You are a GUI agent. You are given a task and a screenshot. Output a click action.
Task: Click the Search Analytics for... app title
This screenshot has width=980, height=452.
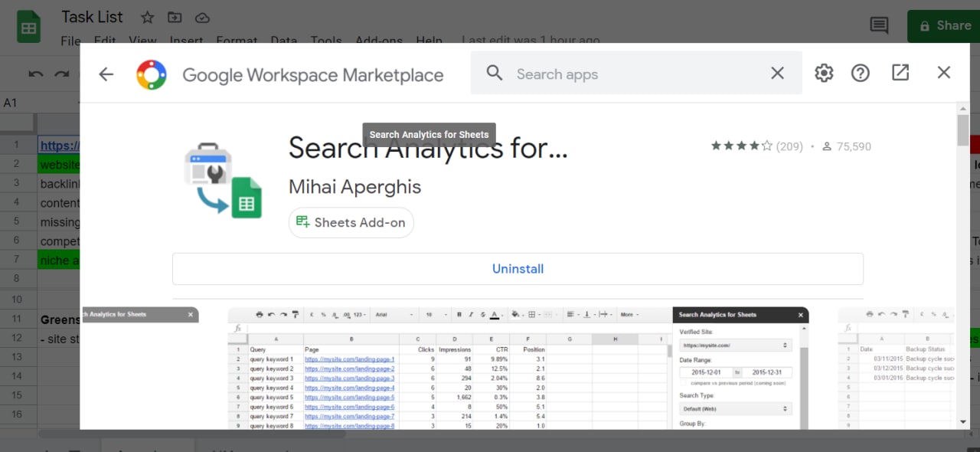click(428, 148)
